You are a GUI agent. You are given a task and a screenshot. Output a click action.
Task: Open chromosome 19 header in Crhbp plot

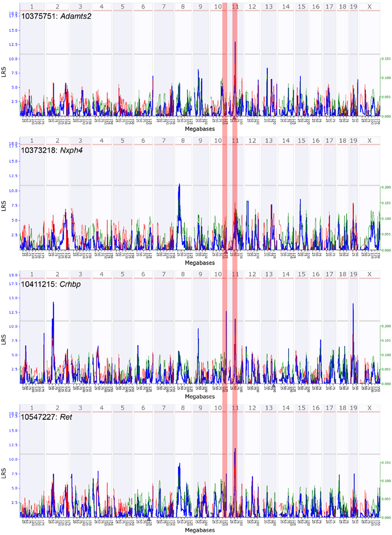pyautogui.click(x=353, y=274)
